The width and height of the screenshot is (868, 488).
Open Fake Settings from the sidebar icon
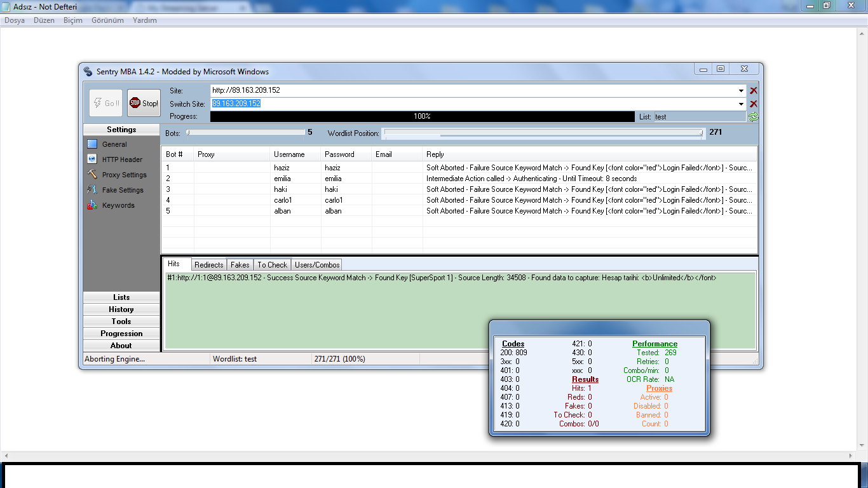click(92, 190)
